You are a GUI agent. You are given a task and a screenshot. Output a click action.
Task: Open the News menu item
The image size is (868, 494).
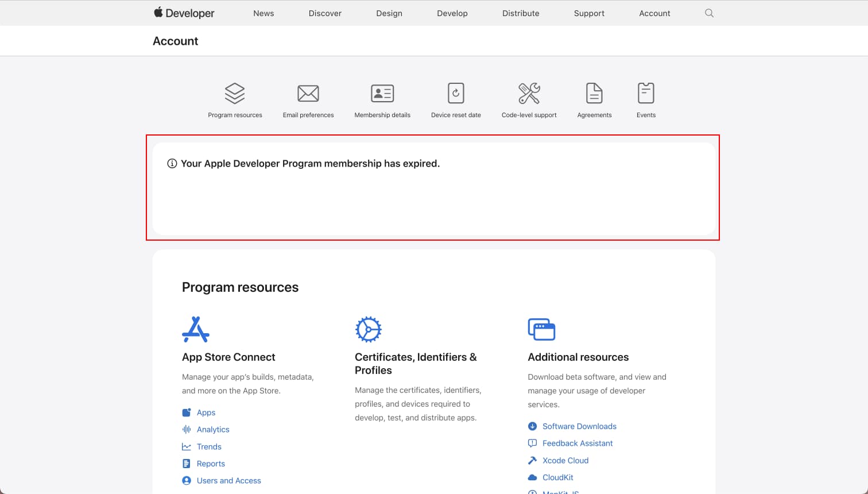[x=263, y=13]
